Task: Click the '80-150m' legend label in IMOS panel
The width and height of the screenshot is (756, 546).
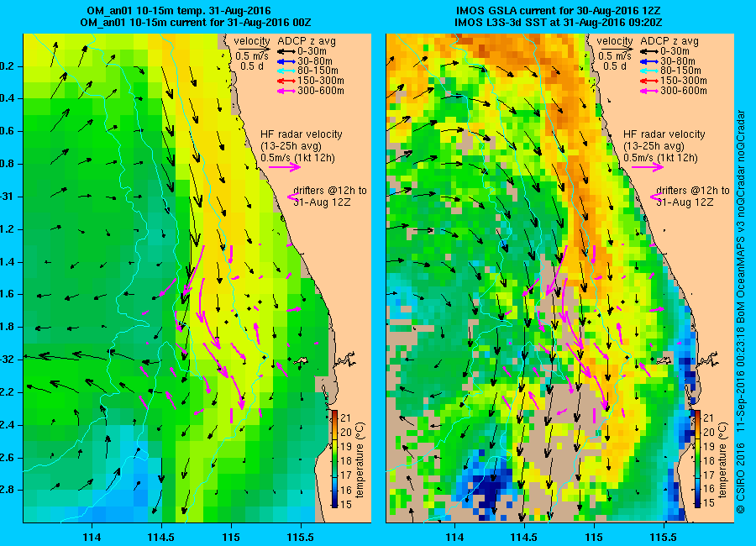Action: tap(680, 71)
